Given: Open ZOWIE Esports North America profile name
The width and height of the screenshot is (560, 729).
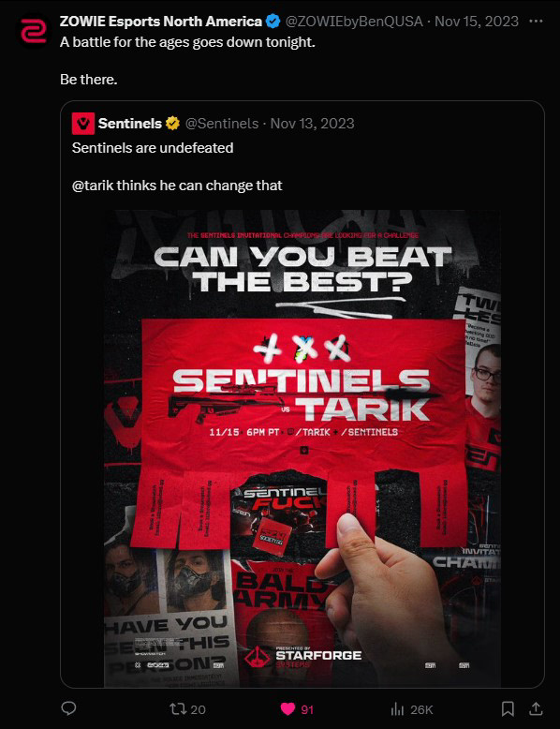Looking at the screenshot, I should click(x=161, y=22).
